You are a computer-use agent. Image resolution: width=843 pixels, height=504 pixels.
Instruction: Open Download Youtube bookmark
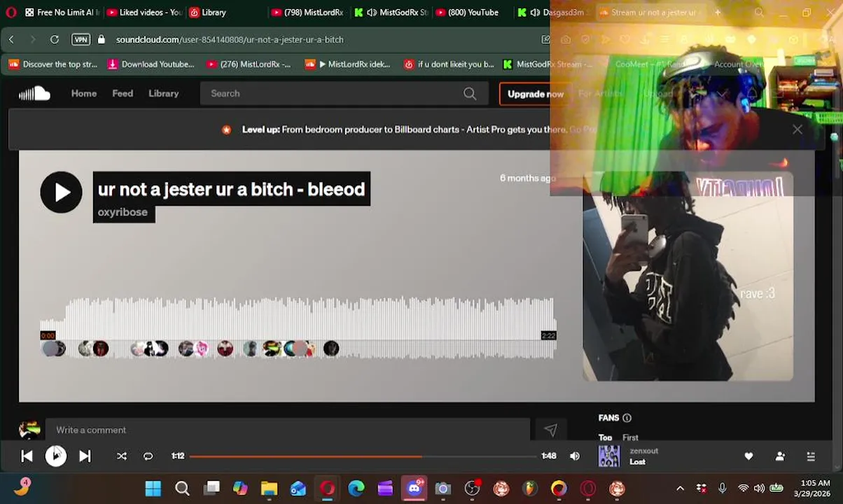click(x=151, y=64)
